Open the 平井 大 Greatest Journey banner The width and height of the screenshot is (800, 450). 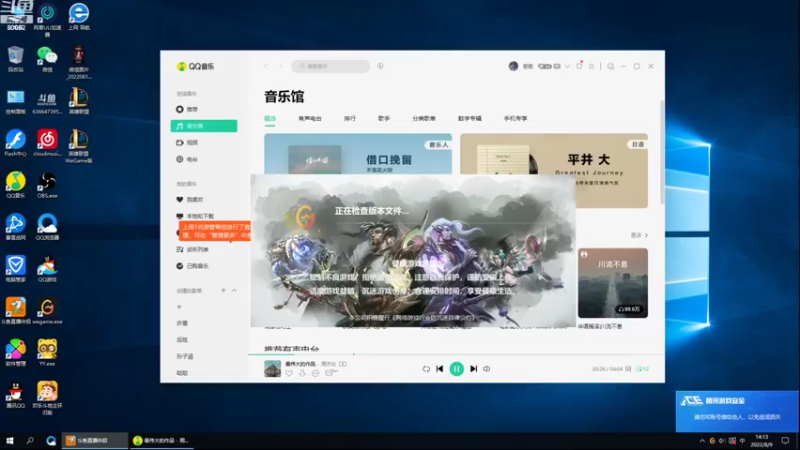[554, 170]
